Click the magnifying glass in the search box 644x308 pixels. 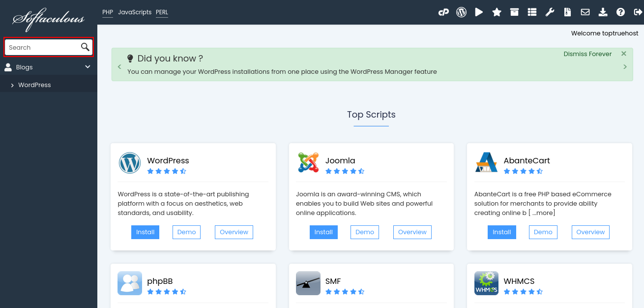85,47
